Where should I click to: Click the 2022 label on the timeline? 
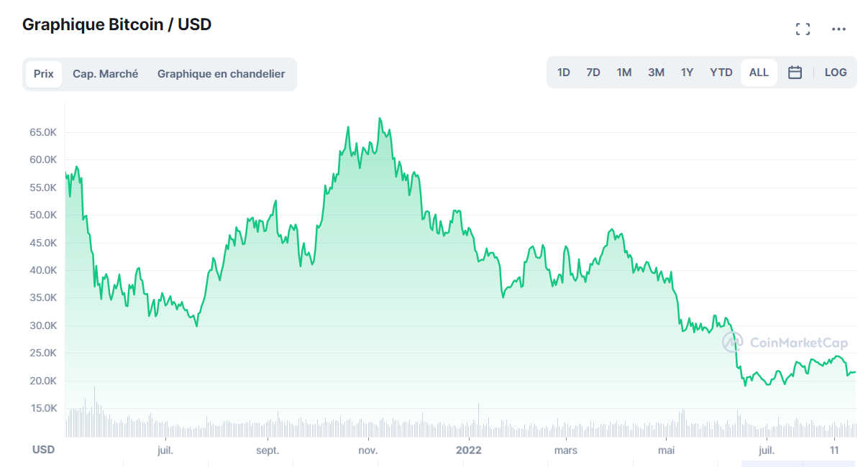pyautogui.click(x=470, y=450)
